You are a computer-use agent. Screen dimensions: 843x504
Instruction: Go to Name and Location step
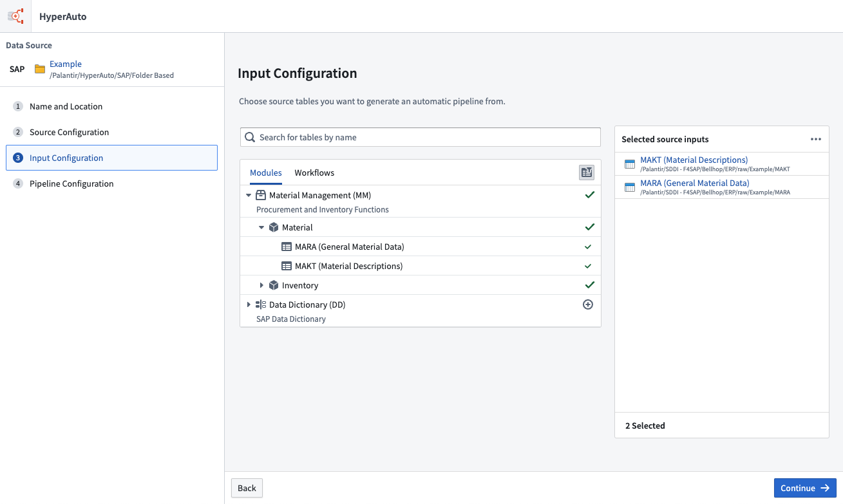pyautogui.click(x=111, y=106)
